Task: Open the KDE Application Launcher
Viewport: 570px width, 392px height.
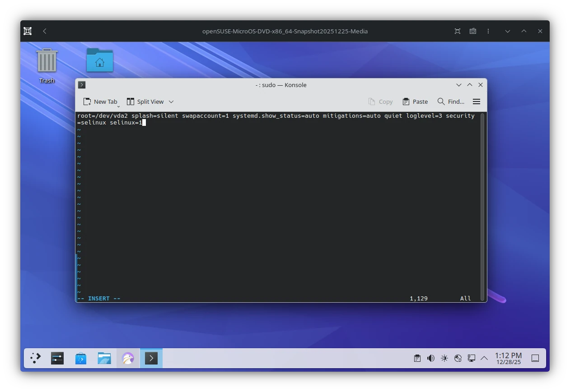Action: click(35, 358)
